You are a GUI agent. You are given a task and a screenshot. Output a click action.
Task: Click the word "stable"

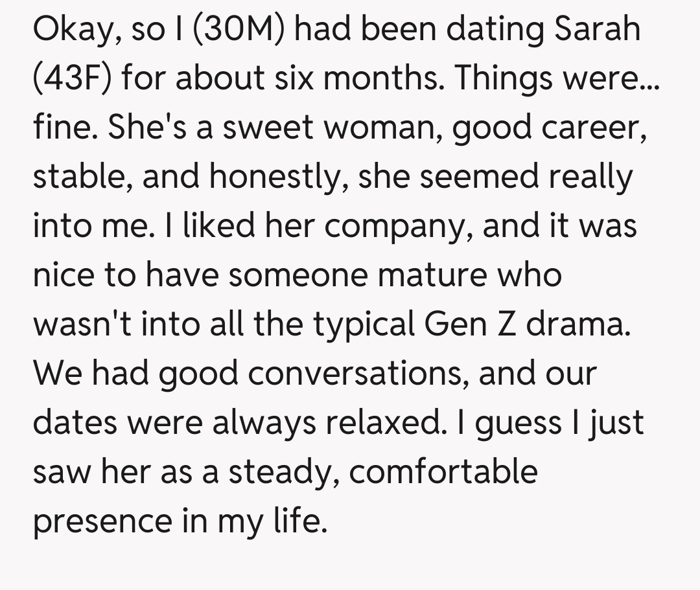[82, 177]
